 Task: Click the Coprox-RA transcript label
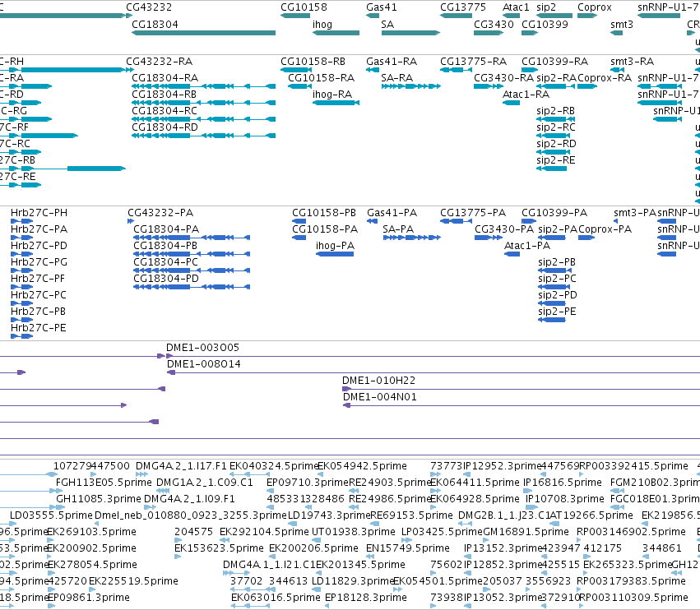pyautogui.click(x=605, y=78)
